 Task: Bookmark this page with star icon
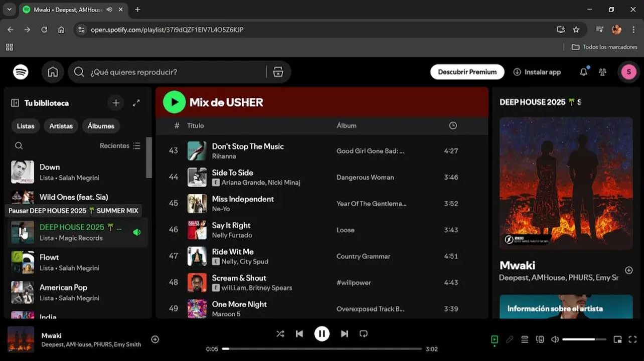point(576,30)
